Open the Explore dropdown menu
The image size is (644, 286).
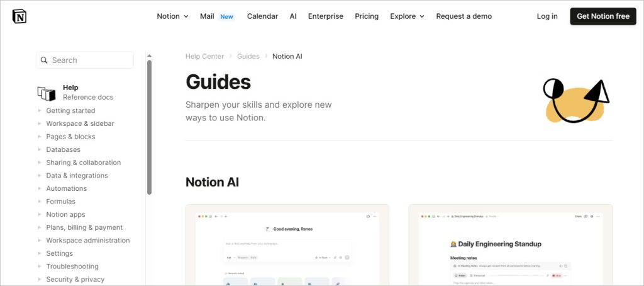point(407,16)
